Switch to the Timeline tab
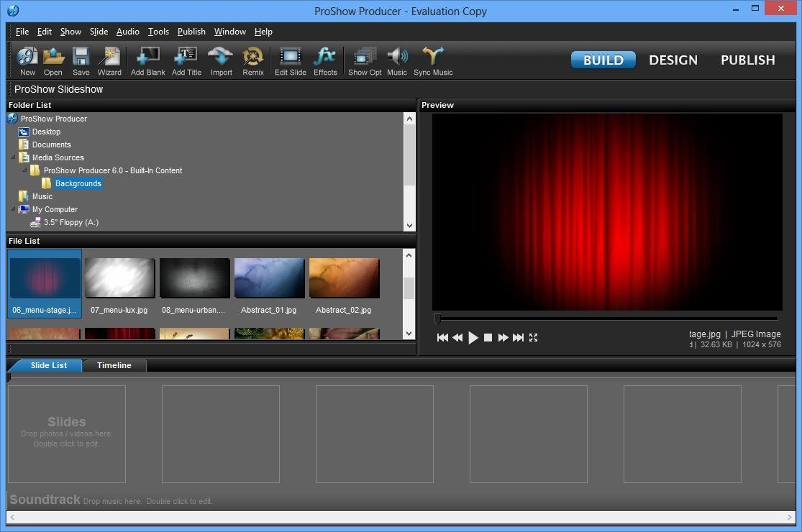Viewport: 802px width, 532px height. click(114, 365)
